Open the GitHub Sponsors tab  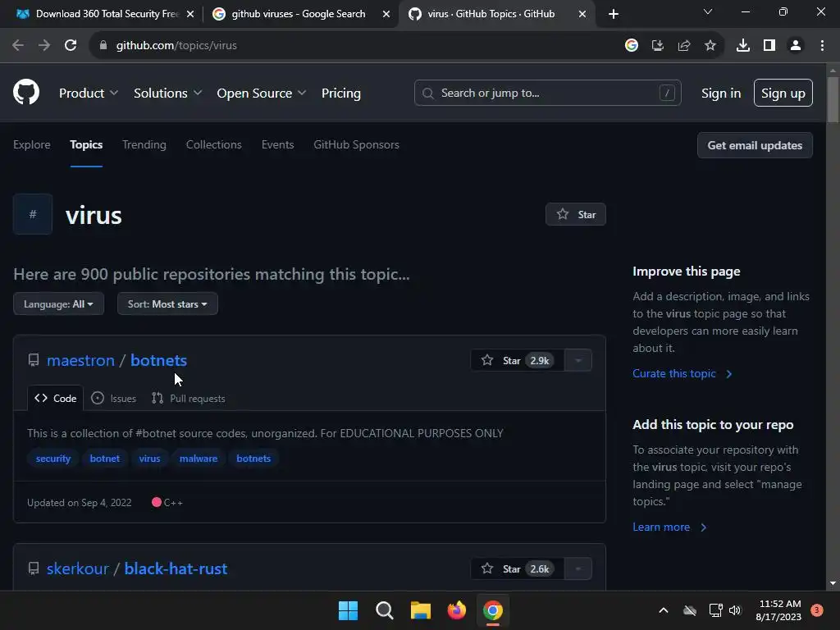click(356, 144)
